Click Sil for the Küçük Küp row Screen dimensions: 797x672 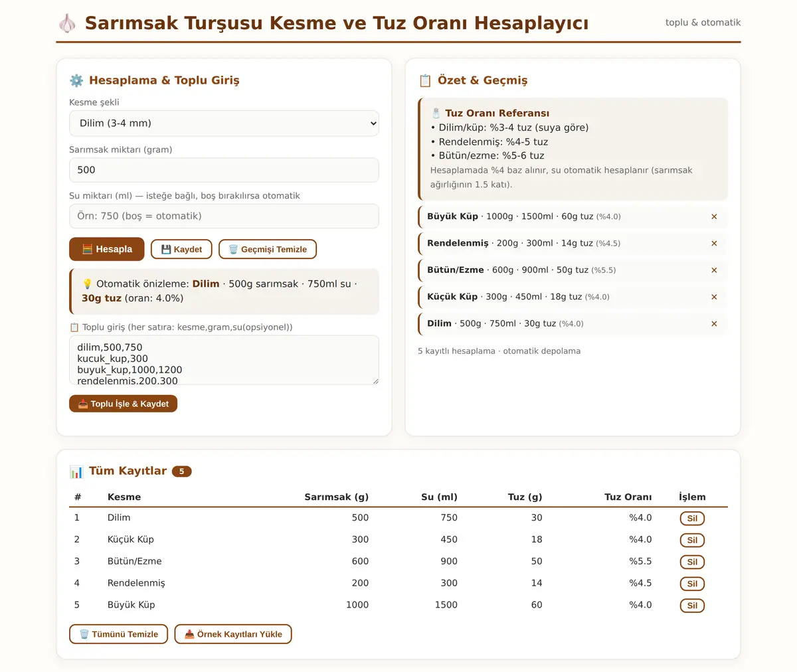[692, 540]
